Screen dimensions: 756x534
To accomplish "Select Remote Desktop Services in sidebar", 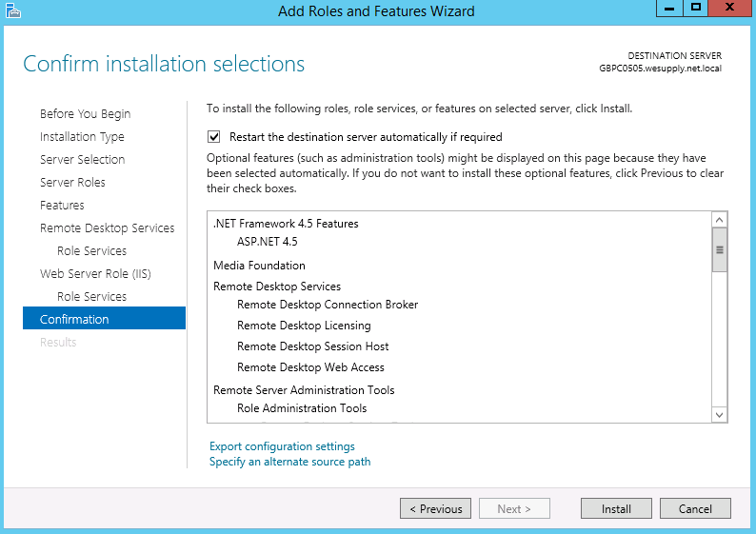I will click(107, 227).
